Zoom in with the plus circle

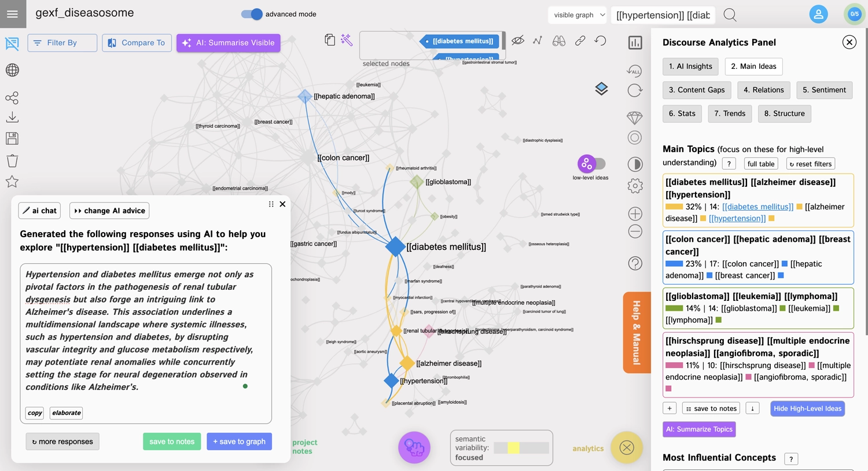[635, 214]
